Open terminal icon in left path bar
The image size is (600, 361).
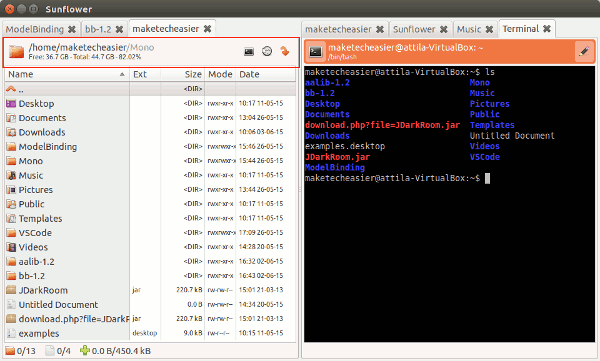coord(249,51)
